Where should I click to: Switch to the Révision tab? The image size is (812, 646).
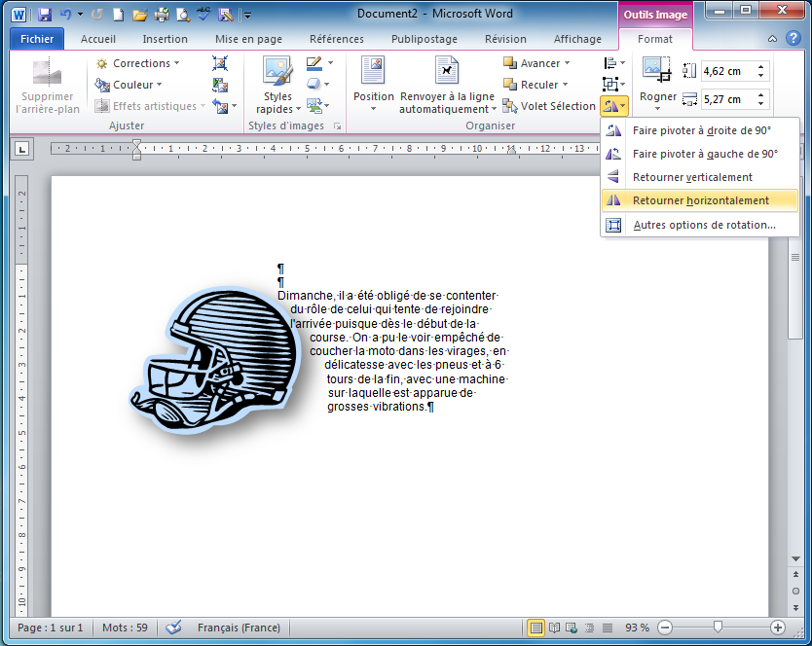505,39
